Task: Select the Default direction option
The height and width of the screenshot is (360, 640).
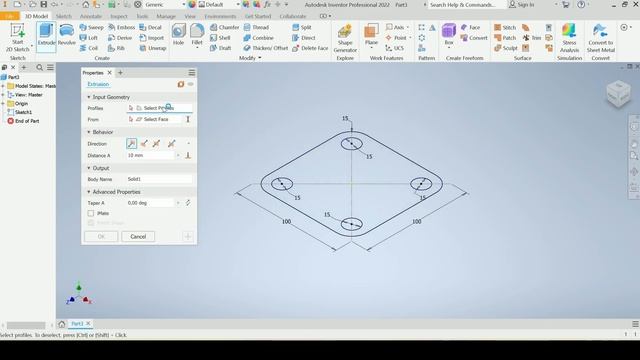Action: pos(131,143)
